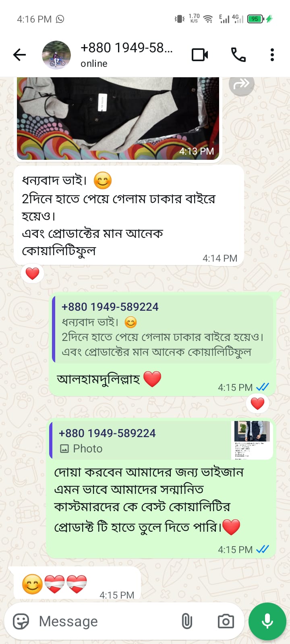Jump to quoted ধন্যবাদ ভাই reply
Image resolution: width=290 pixels, height=644 pixels.
click(x=163, y=329)
